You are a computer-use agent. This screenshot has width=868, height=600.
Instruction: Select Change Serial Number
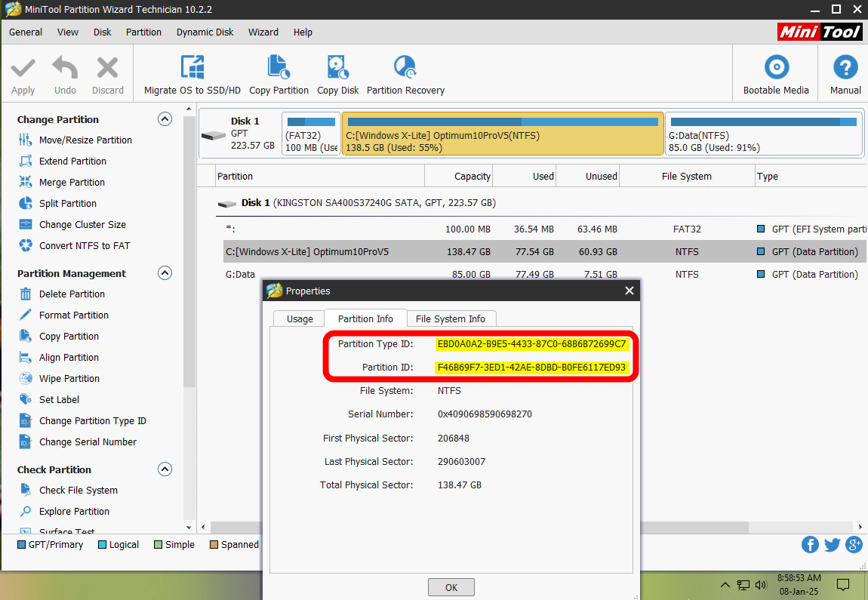pos(88,442)
